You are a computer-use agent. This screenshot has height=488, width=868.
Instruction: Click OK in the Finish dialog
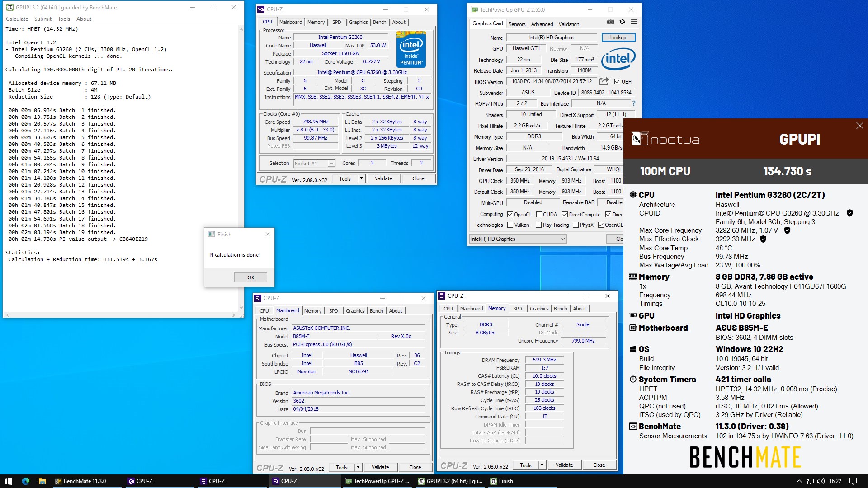[x=250, y=277]
